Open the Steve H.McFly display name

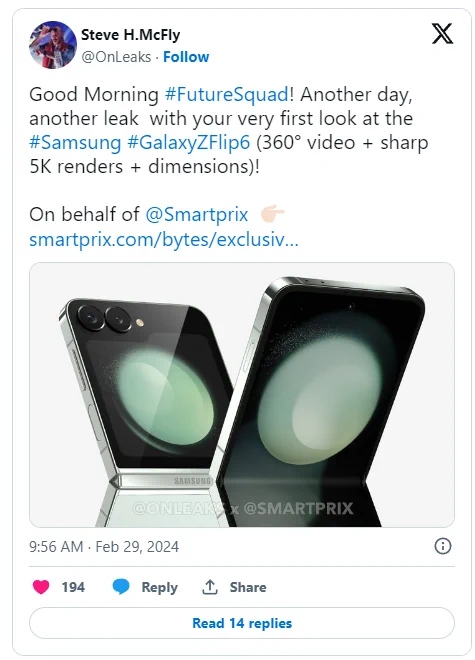click(131, 35)
